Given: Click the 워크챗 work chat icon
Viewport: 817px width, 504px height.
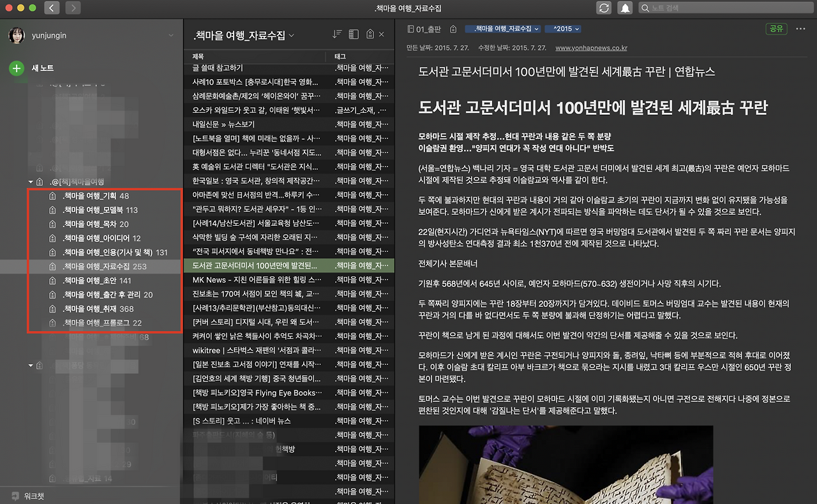Looking at the screenshot, I should (15, 496).
